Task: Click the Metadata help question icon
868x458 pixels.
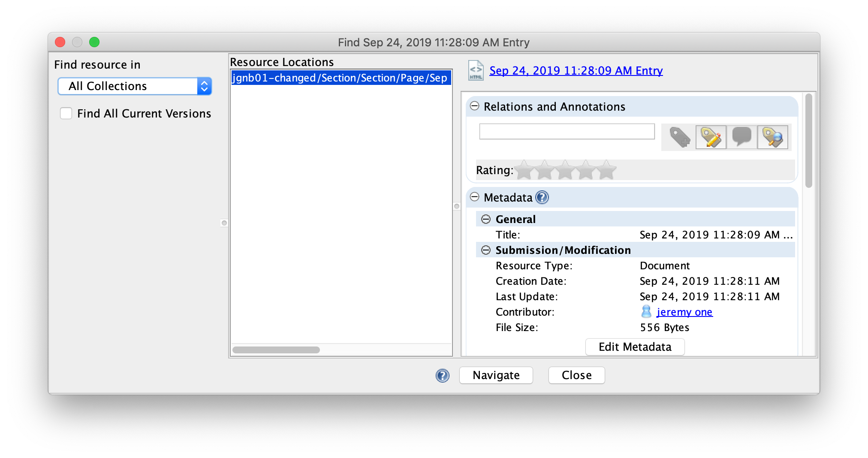Action: pos(542,197)
